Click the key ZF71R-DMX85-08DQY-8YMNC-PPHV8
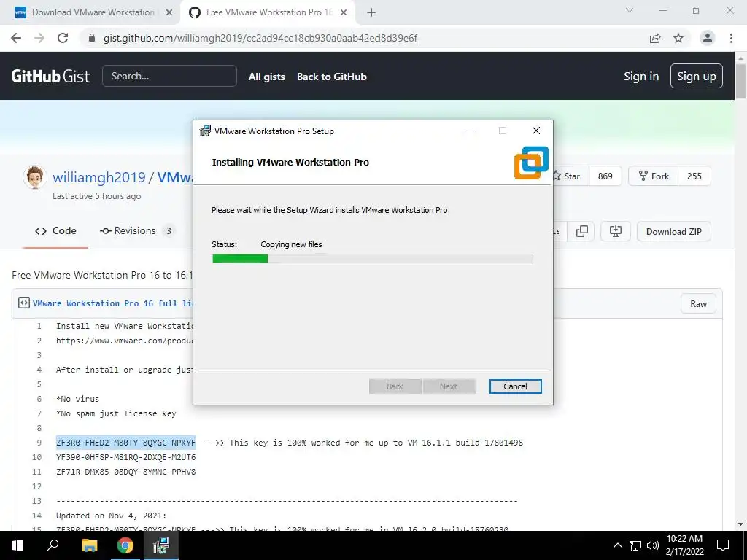747x560 pixels. [x=125, y=472]
